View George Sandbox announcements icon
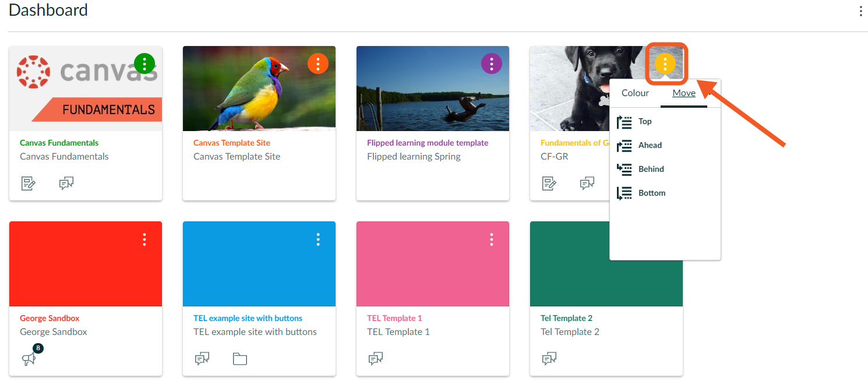The image size is (868, 381). [29, 359]
